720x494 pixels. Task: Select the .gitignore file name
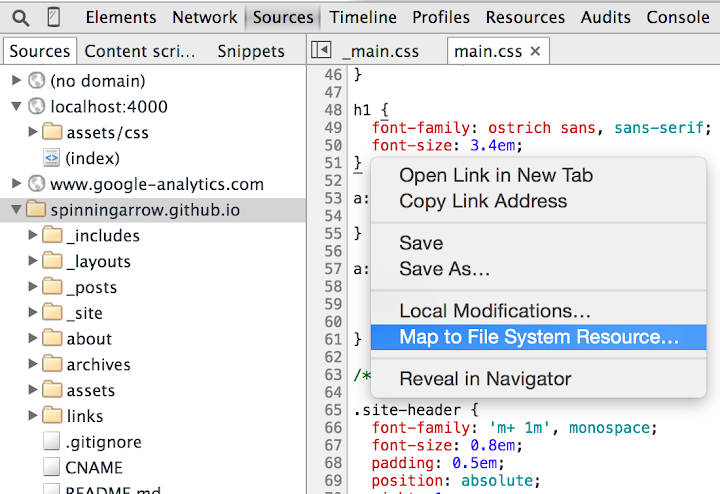(x=104, y=442)
